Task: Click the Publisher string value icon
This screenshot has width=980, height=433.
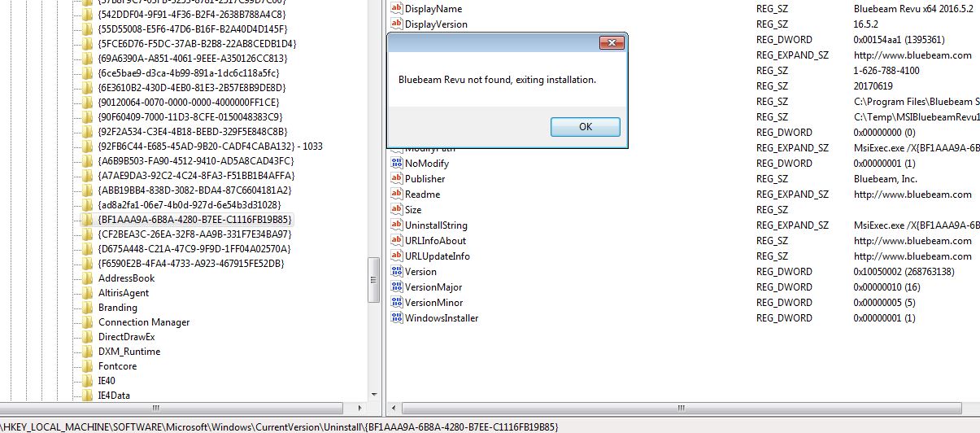Action: pos(397,178)
